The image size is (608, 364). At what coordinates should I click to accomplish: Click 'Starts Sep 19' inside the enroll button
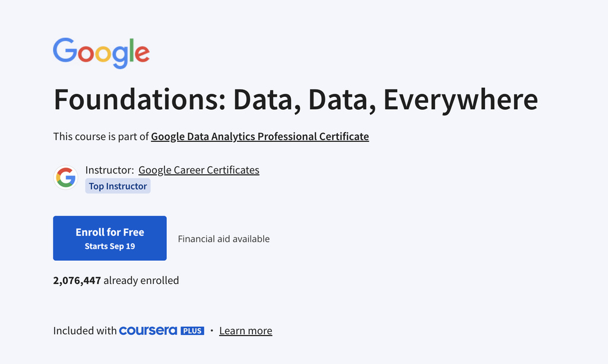pos(109,245)
